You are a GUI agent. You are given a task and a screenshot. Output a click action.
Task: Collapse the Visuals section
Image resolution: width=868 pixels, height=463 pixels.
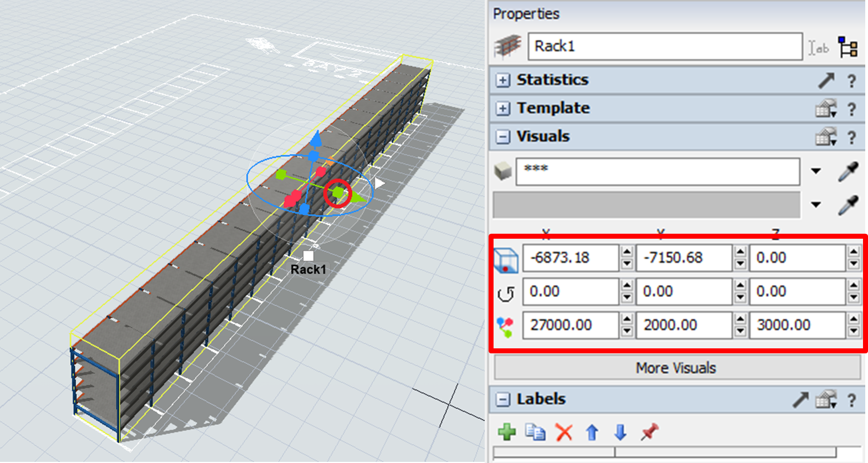tap(502, 137)
